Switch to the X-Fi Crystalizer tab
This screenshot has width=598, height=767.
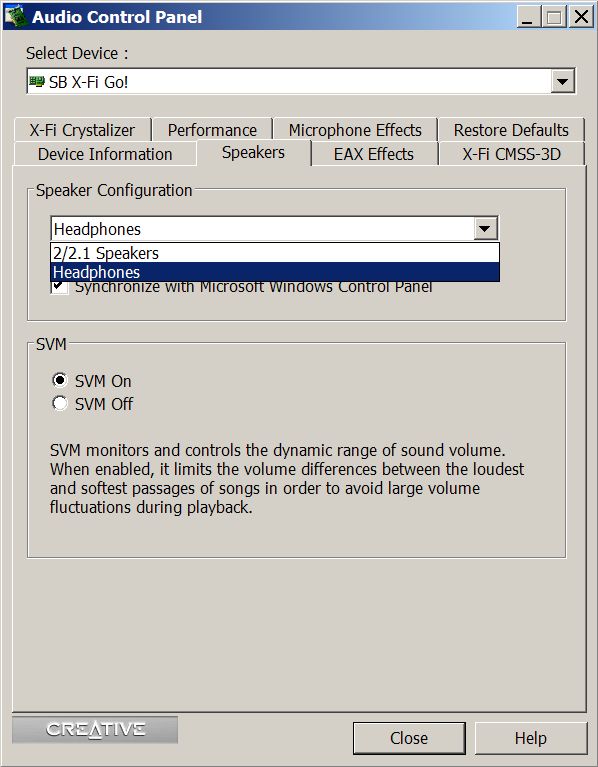point(82,130)
